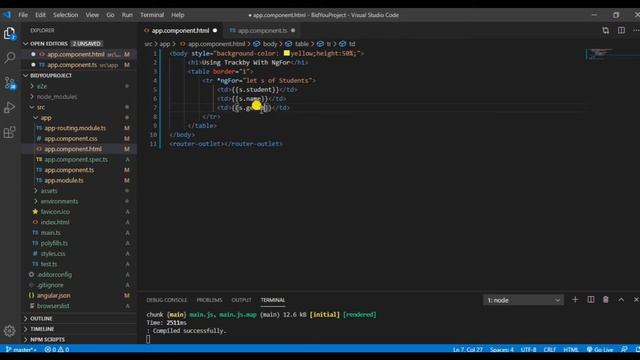Select the Terminal panel tab
The height and width of the screenshot is (360, 640).
(x=273, y=300)
